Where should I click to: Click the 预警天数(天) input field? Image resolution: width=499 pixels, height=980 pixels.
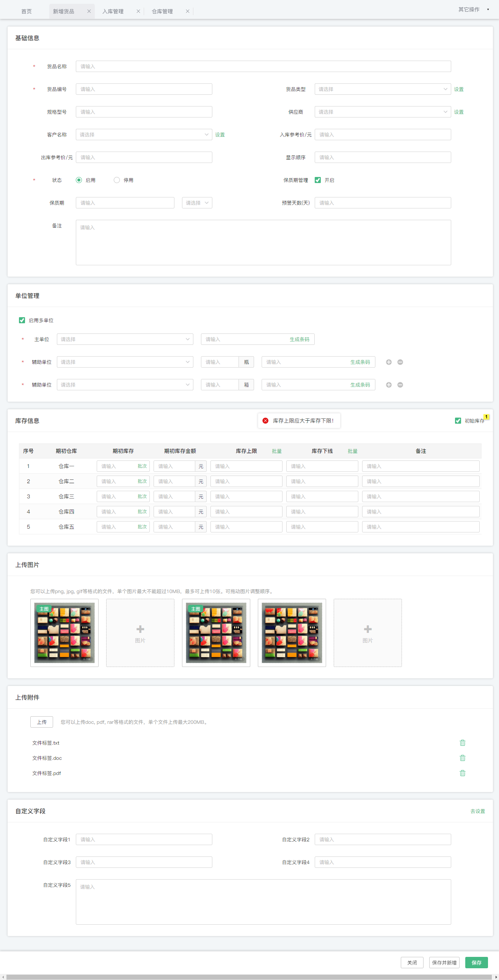point(383,203)
